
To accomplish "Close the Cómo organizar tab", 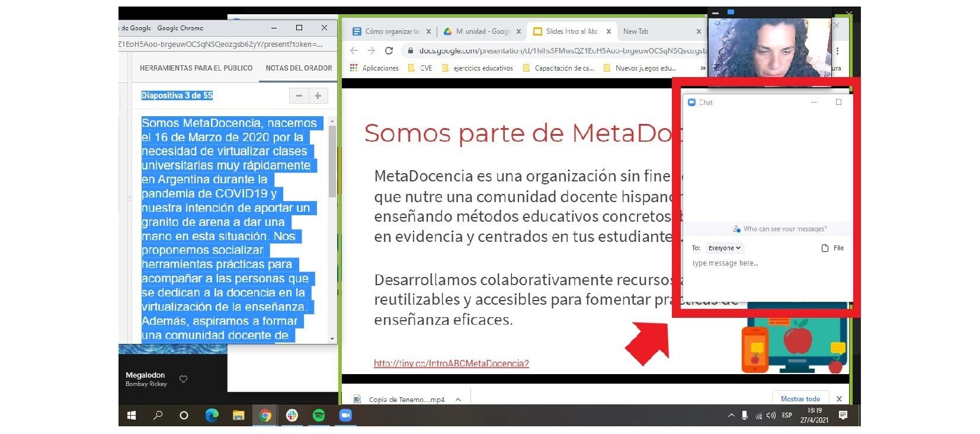I will click(x=428, y=31).
